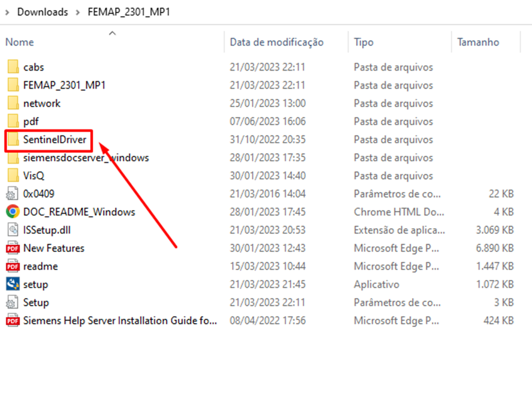This screenshot has height=400, width=532.
Task: Select the SentinelDriver folder icon
Action: click(x=13, y=139)
